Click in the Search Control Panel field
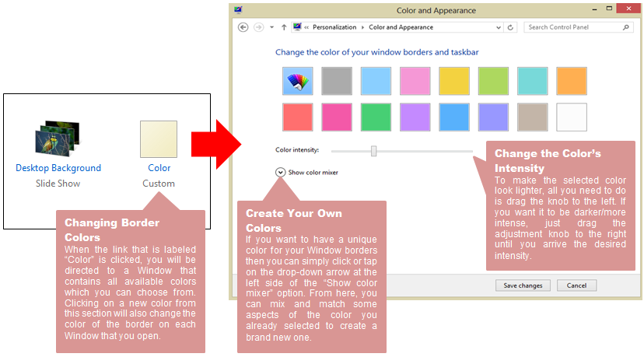Screen dimensions: 644x357 [x=572, y=27]
